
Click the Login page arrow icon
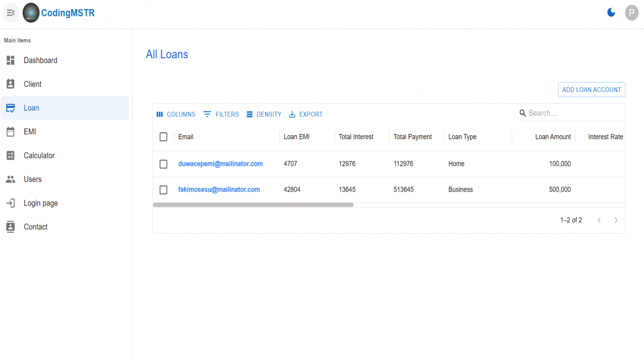(11, 203)
